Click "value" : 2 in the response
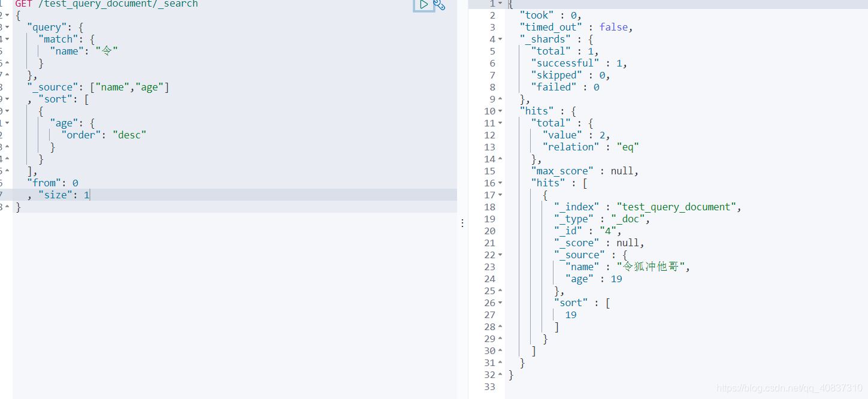Screen dimensions: 868x399 (x=576, y=135)
